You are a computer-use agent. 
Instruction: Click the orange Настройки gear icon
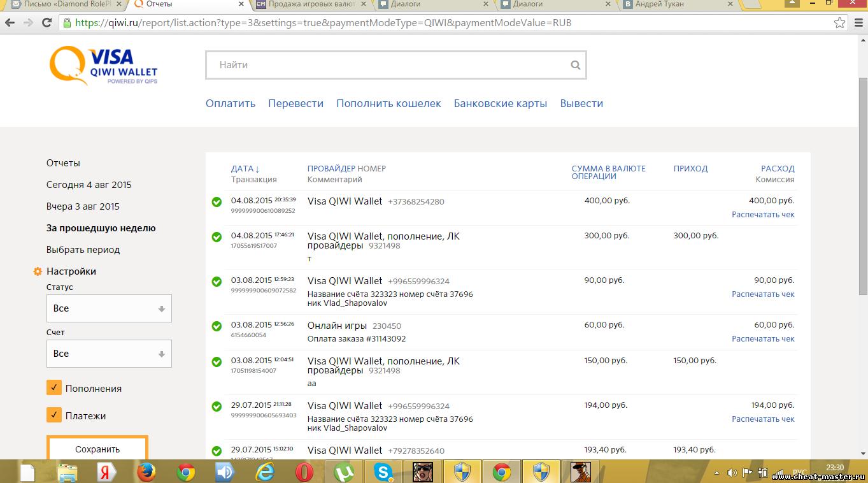38,272
